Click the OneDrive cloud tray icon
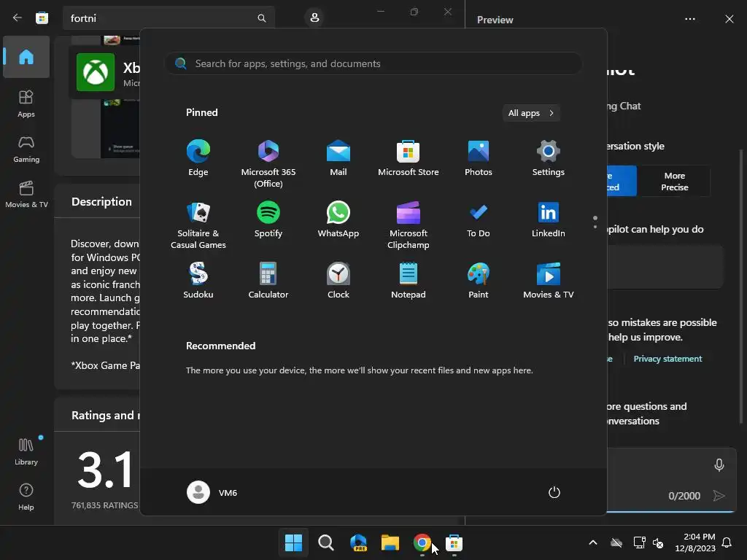Viewport: 747px width, 560px height. [x=616, y=542]
